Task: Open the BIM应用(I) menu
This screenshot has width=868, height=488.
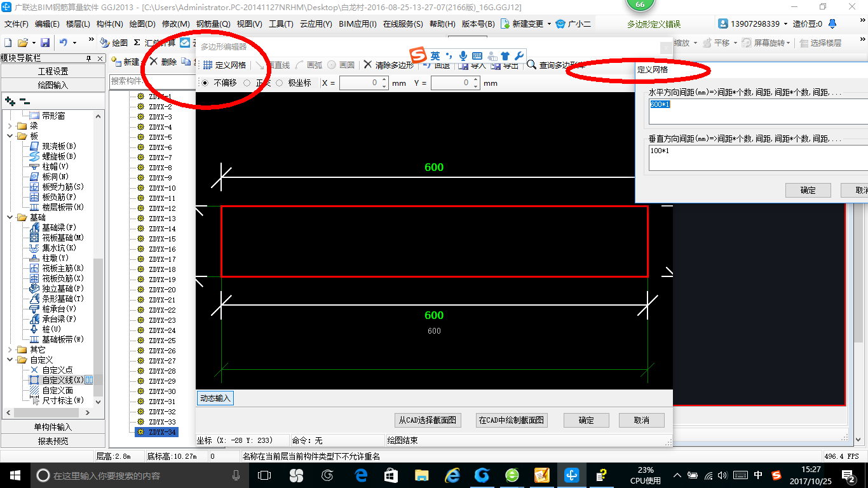Action: point(358,24)
